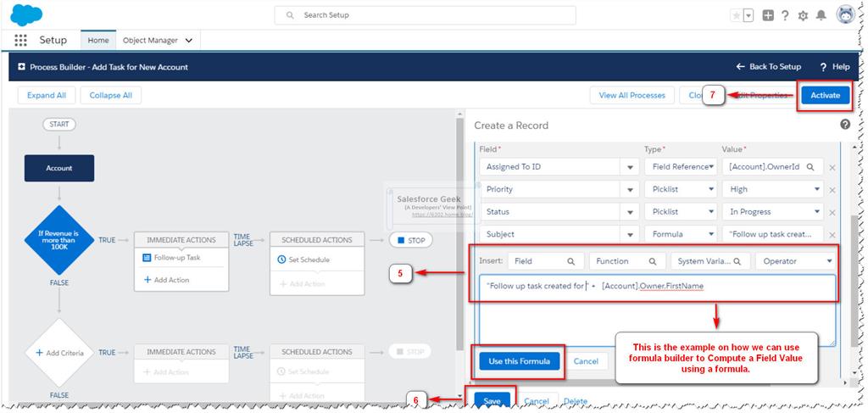Open the App Launcher grid icon

[x=20, y=41]
